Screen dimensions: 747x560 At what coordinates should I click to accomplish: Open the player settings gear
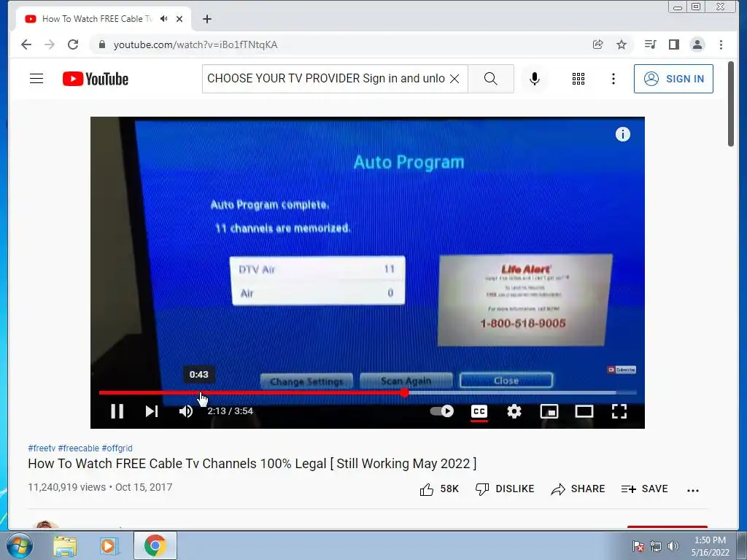point(514,411)
